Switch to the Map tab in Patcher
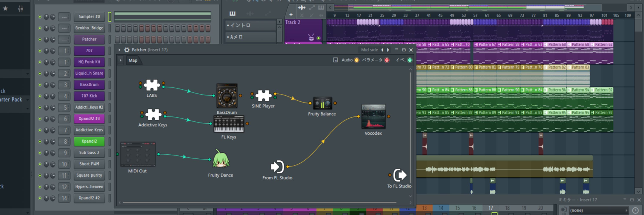644x215 pixels. click(x=133, y=60)
